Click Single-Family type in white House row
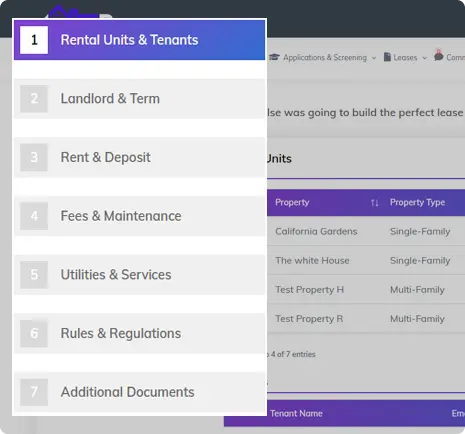 (420, 260)
